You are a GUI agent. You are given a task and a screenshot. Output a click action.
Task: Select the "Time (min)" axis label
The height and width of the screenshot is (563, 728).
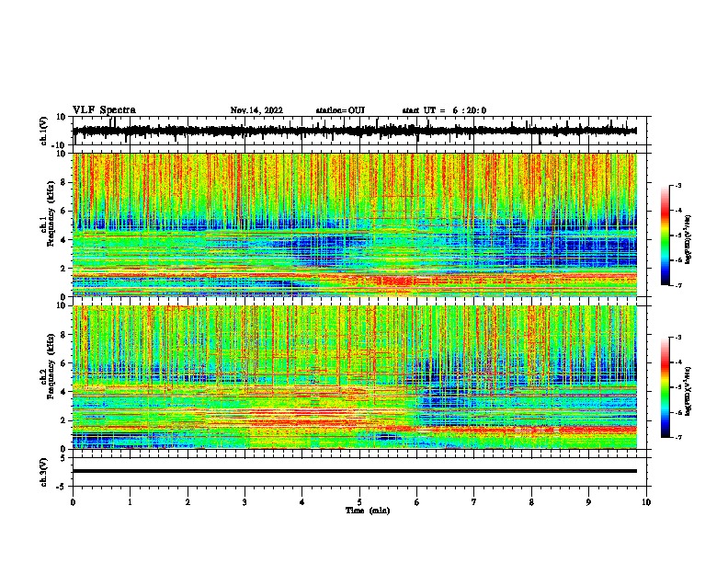368,511
